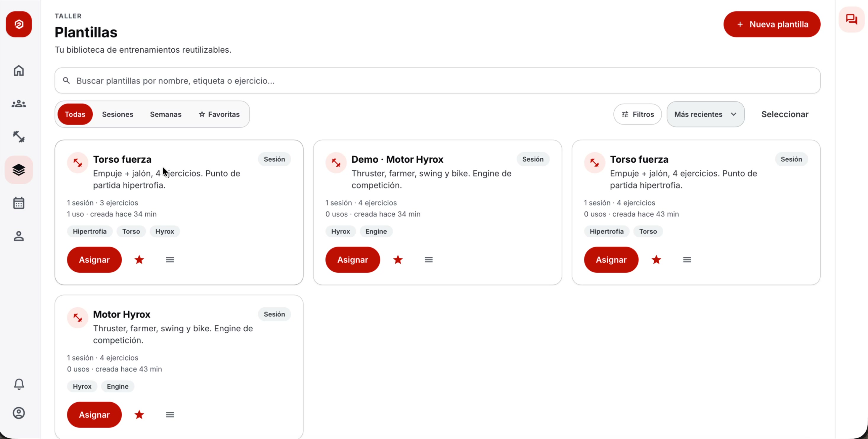Click the Sesión badge on Motor Hyrox card
This screenshot has width=868, height=439.
coord(274,314)
